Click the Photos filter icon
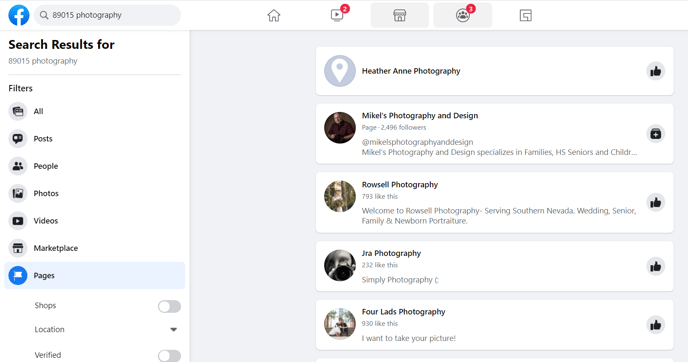Image resolution: width=688 pixels, height=362 pixels. (18, 194)
